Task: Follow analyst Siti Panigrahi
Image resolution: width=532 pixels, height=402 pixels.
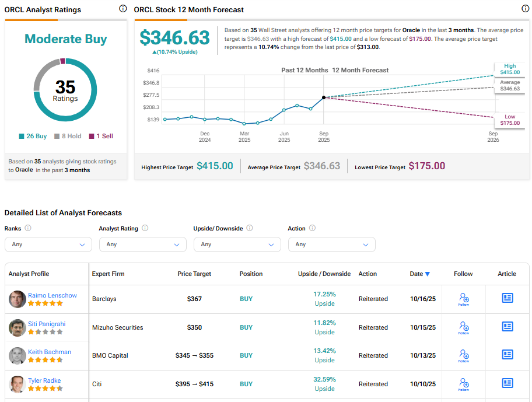Action: [464, 328]
